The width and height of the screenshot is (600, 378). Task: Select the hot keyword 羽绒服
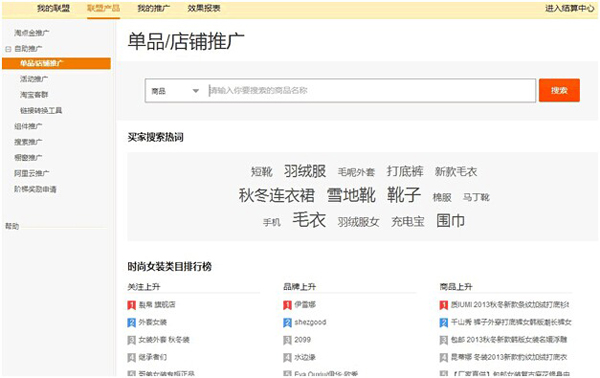tap(305, 171)
